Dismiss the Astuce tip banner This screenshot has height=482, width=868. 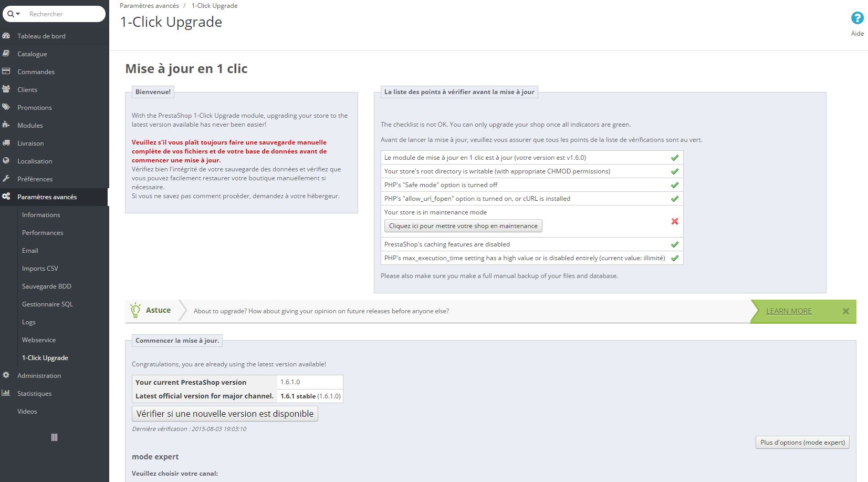point(845,311)
